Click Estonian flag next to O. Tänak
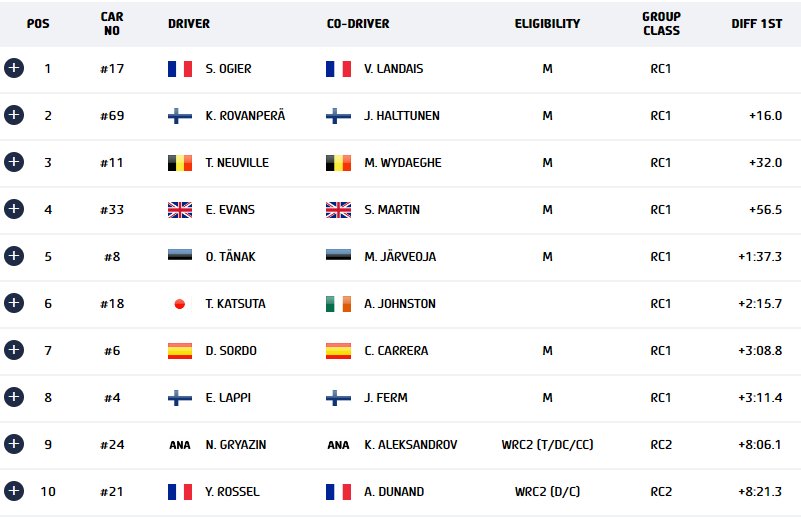This screenshot has height=518, width=801. click(x=180, y=257)
